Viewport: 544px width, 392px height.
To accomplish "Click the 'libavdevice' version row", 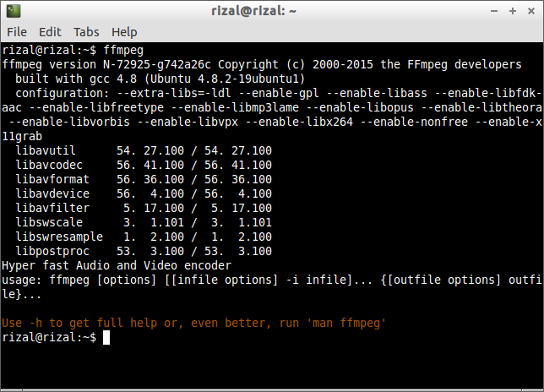I will (x=144, y=193).
